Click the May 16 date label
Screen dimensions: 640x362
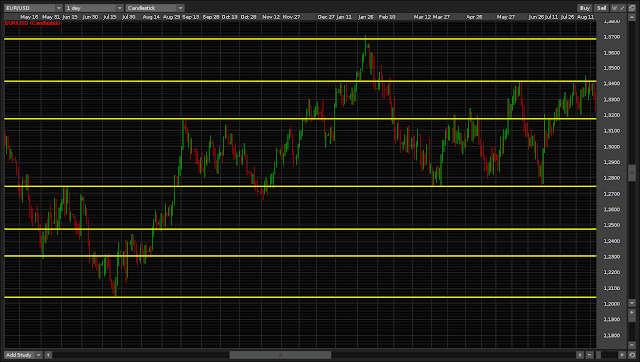[x=29, y=17]
